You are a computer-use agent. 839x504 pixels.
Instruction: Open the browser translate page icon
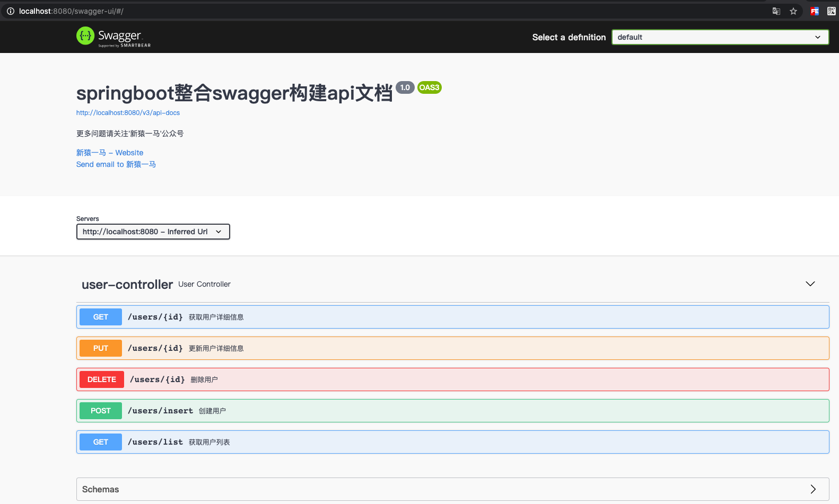tap(776, 11)
